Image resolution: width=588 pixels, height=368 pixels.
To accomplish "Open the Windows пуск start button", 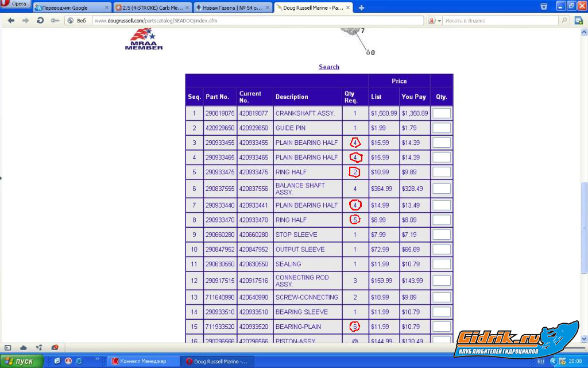I will (22, 361).
